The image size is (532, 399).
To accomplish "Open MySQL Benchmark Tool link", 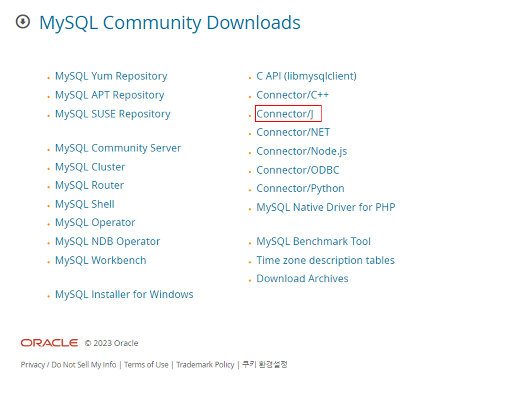I will [313, 241].
